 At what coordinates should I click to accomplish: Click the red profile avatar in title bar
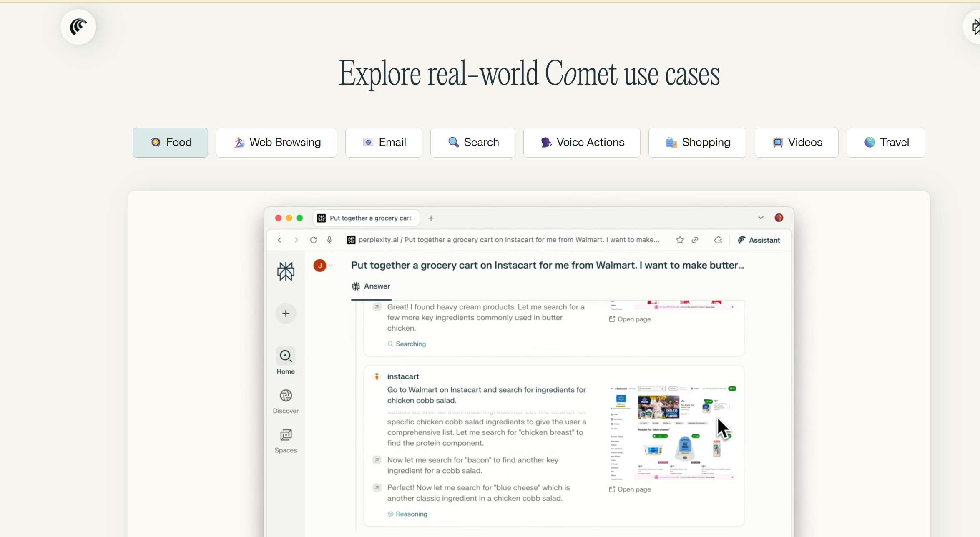(x=779, y=218)
